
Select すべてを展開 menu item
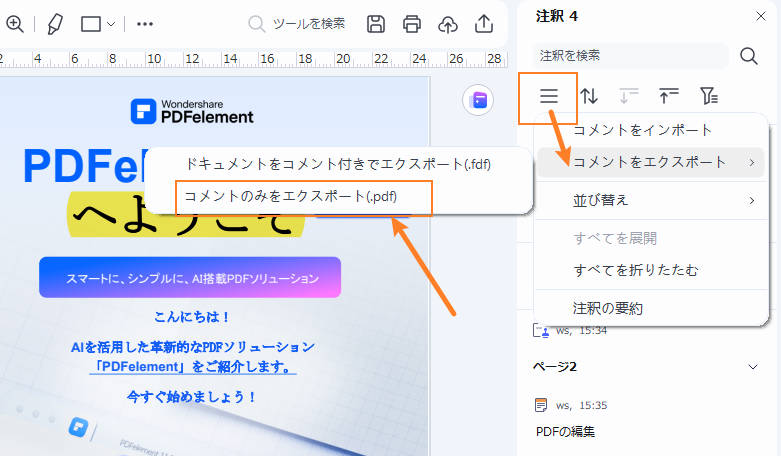[651, 239]
